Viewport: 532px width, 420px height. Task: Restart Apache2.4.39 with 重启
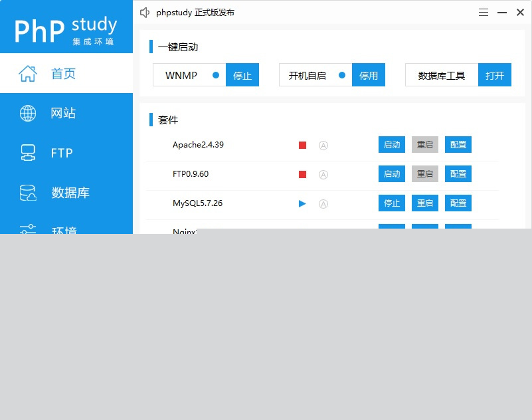point(425,145)
